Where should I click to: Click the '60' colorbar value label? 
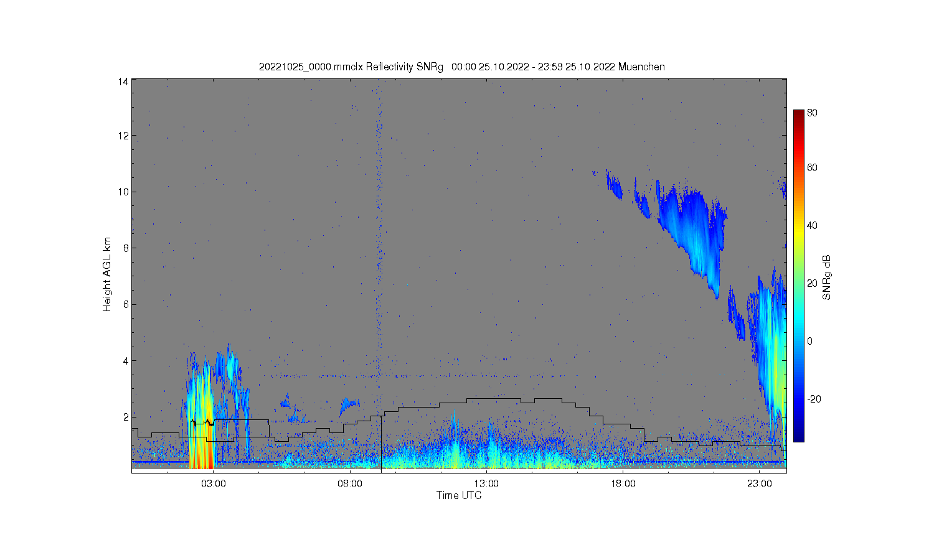pyautogui.click(x=813, y=167)
